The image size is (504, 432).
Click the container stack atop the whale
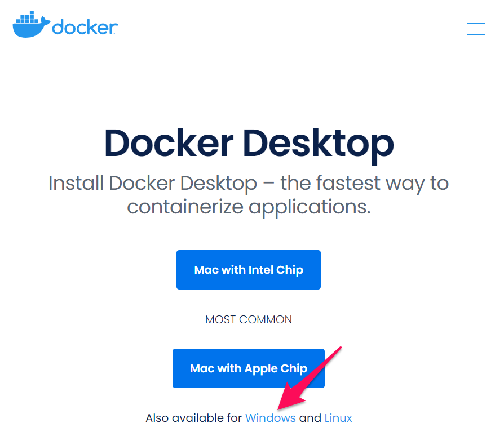[27, 17]
